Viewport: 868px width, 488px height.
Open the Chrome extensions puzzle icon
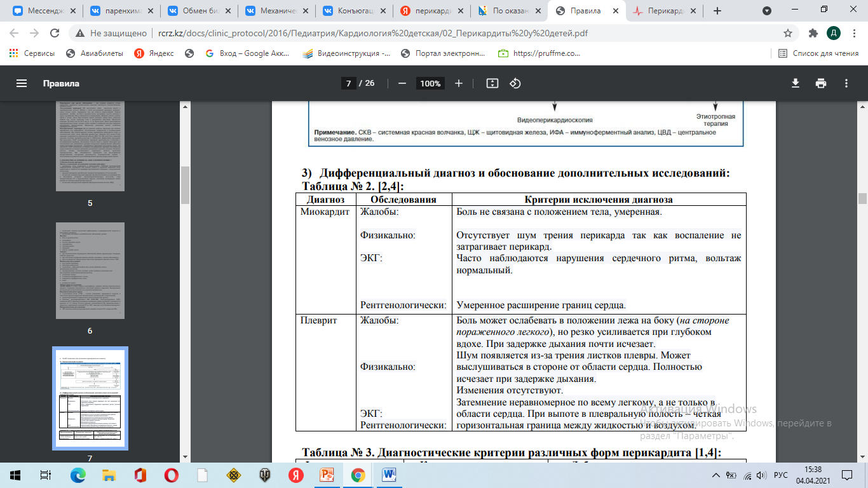(x=813, y=33)
